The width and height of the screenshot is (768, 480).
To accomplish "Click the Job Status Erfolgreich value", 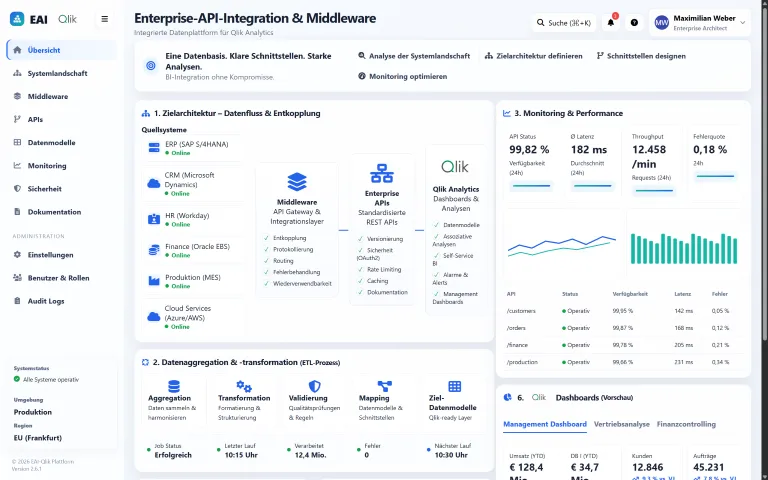I will (173, 455).
